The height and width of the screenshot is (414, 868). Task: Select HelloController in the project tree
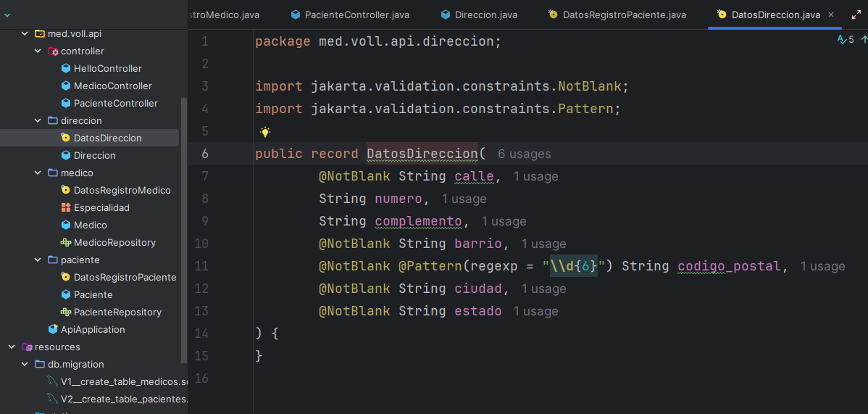[x=108, y=69]
